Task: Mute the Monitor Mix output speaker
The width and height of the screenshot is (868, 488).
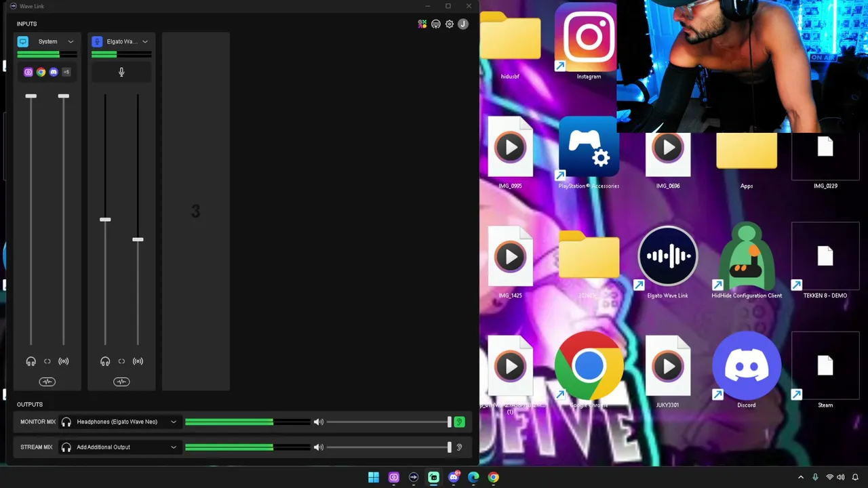Action: (x=319, y=422)
